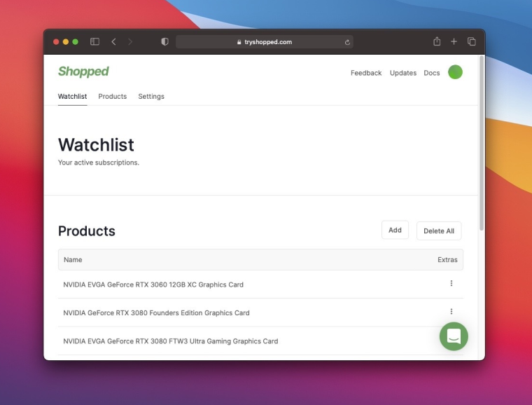This screenshot has height=405, width=532.
Task: Switch to the Watchlist tab
Action: [72, 97]
